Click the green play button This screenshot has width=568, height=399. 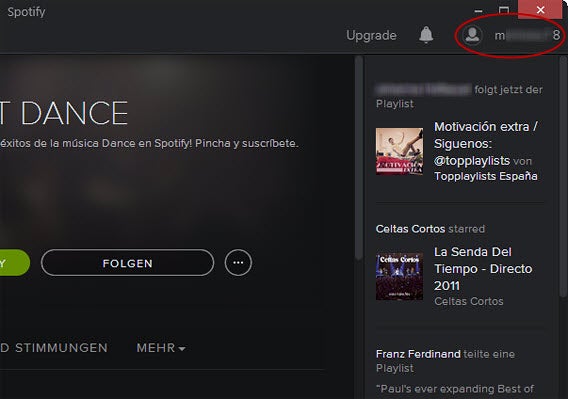pos(14,263)
